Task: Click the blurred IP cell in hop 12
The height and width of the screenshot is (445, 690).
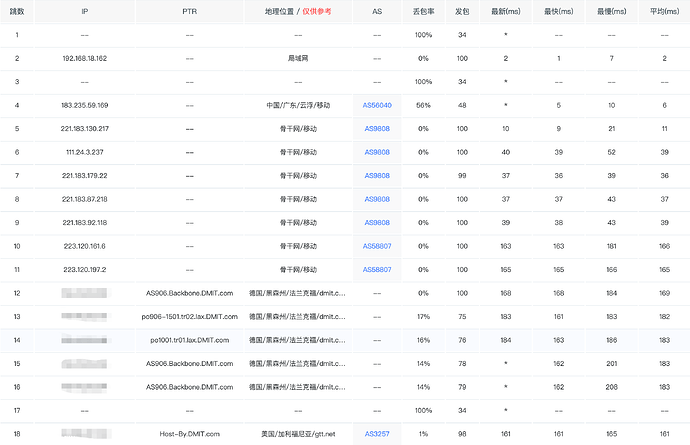Action: (84, 293)
